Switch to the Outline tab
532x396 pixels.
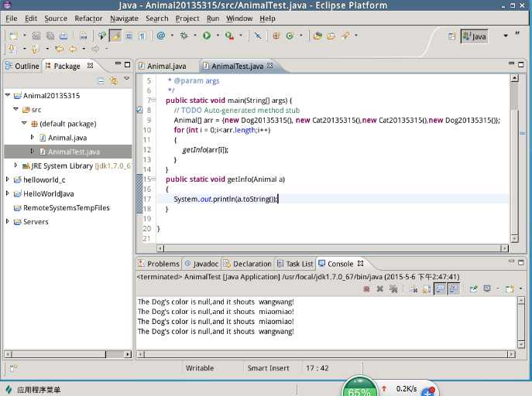(22, 66)
